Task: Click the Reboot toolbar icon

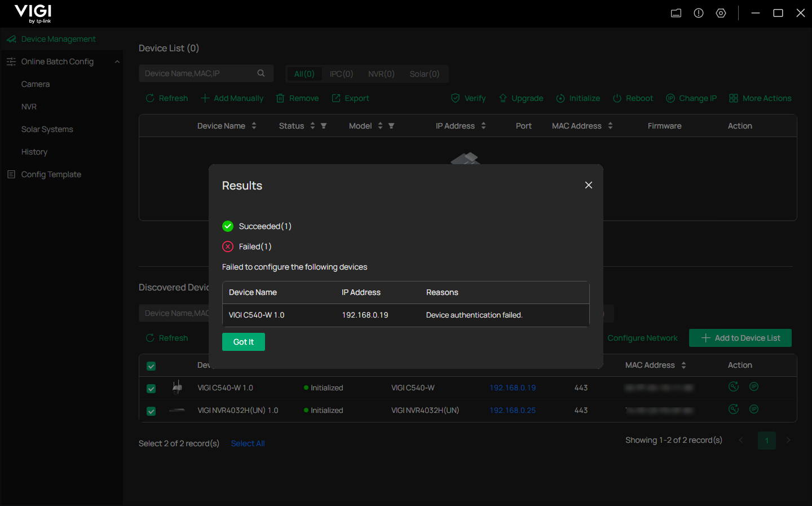Action: point(617,98)
